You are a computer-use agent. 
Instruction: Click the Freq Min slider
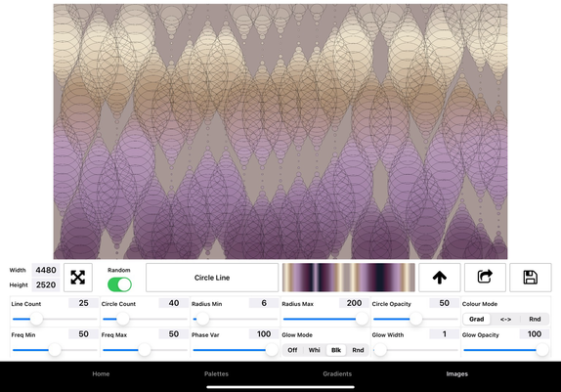tap(55, 350)
